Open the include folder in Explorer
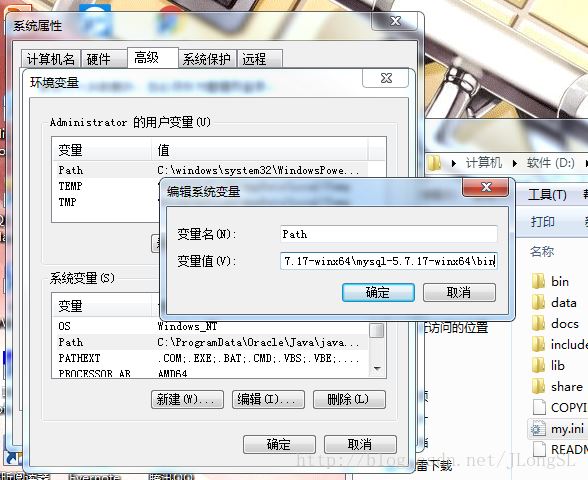 [560, 344]
